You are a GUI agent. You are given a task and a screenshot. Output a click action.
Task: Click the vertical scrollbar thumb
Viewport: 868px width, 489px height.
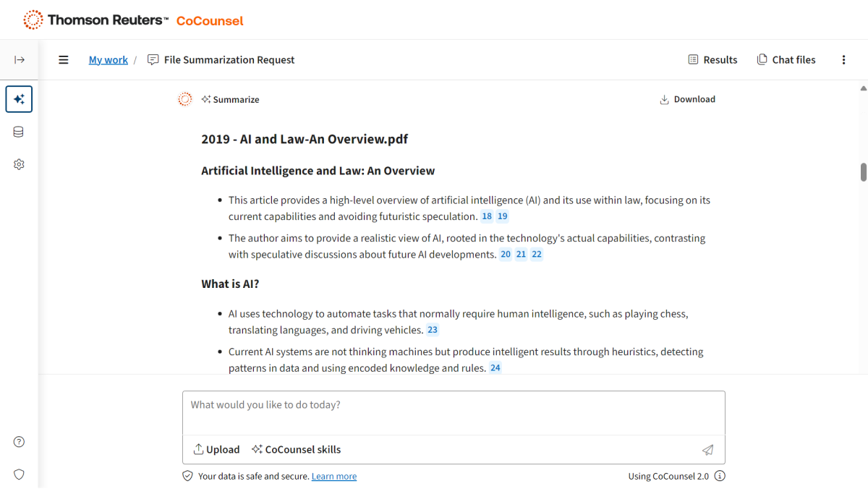click(863, 172)
